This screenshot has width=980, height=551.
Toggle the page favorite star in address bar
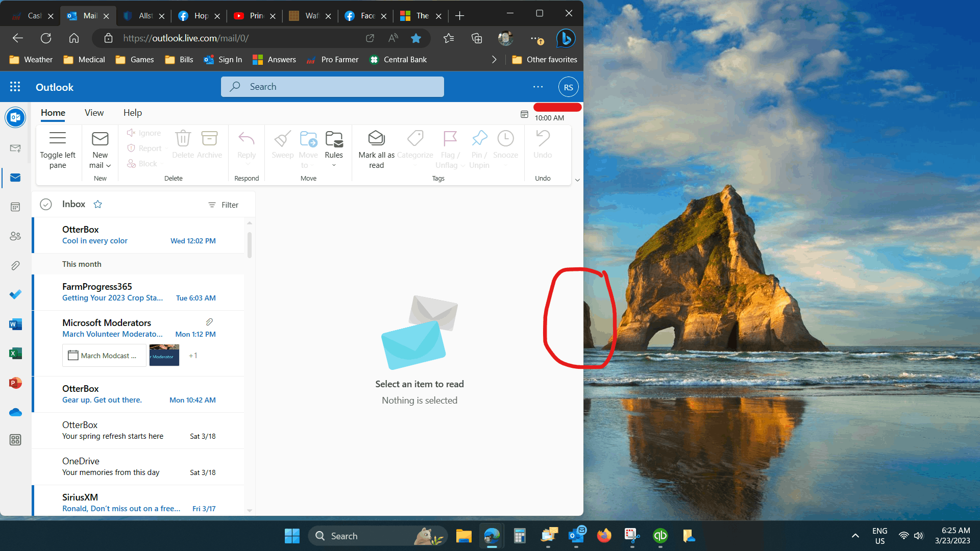(416, 38)
